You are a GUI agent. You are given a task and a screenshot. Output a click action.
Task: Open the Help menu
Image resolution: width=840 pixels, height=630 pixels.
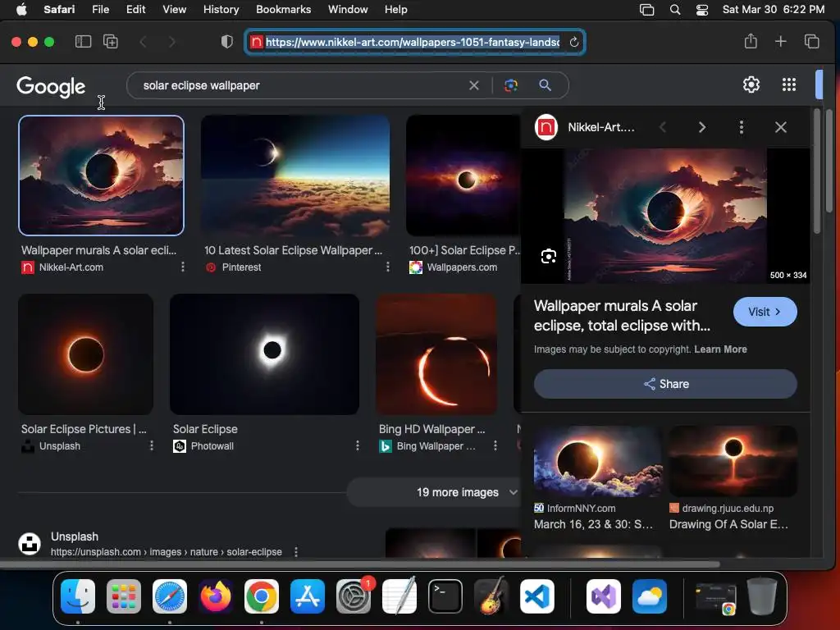point(396,9)
